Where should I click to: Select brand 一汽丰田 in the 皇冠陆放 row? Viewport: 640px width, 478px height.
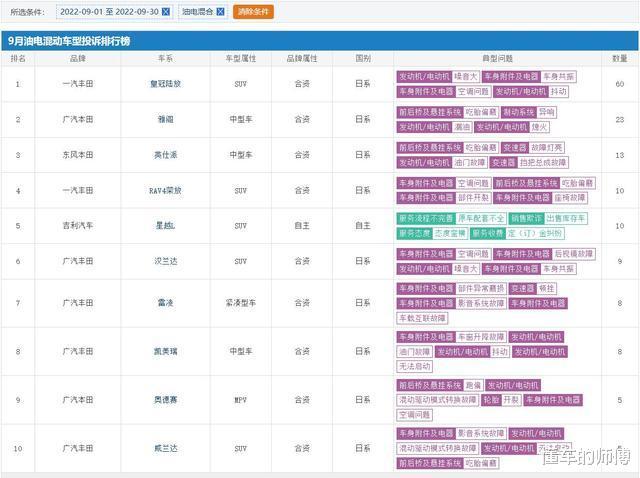click(x=78, y=84)
